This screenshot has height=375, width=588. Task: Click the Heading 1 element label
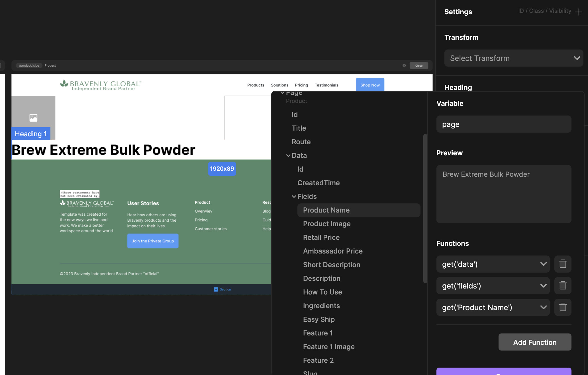31,134
